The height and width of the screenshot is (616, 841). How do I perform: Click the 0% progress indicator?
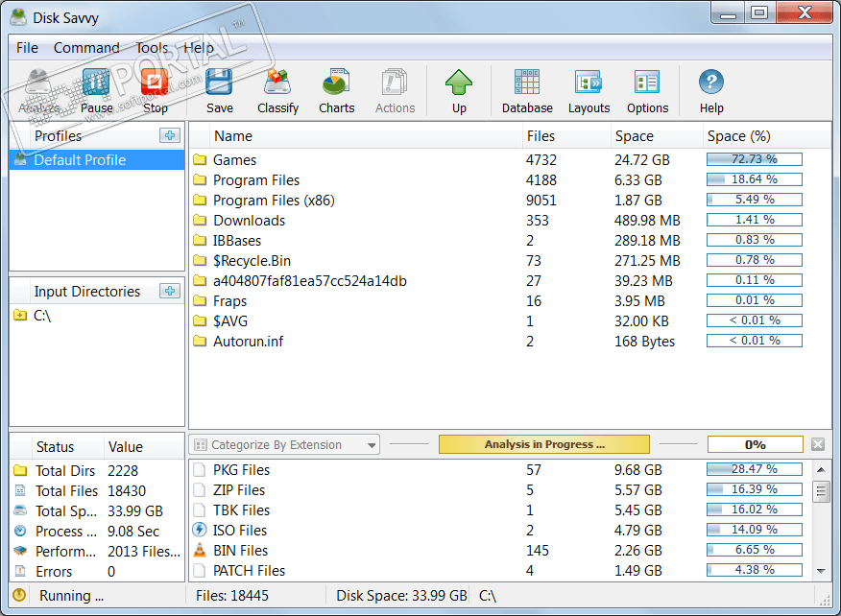[755, 444]
